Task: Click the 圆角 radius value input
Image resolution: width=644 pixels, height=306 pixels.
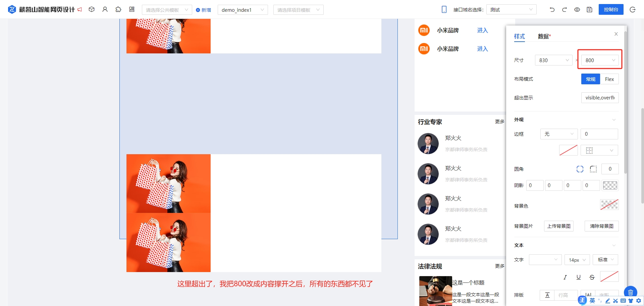Action: (610, 169)
